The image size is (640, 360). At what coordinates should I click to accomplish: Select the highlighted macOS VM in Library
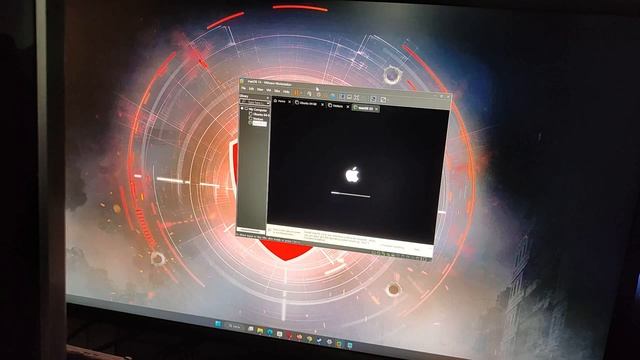tap(260, 124)
